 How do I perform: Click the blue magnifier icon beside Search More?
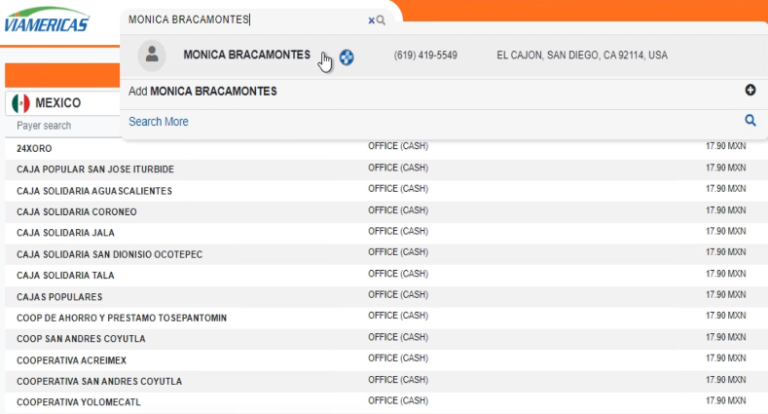tap(750, 121)
